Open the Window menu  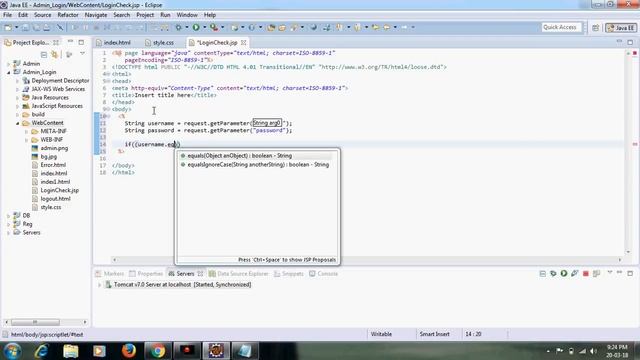coord(187,15)
